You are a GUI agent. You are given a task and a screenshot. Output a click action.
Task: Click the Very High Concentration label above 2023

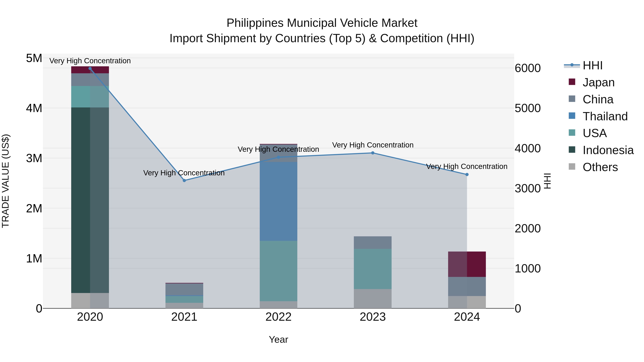[373, 145]
